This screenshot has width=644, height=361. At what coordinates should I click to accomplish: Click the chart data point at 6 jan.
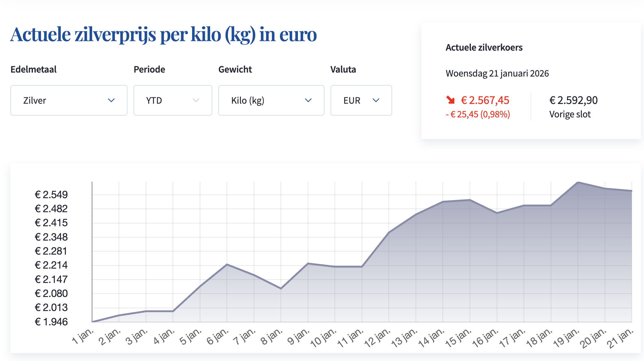(227, 264)
